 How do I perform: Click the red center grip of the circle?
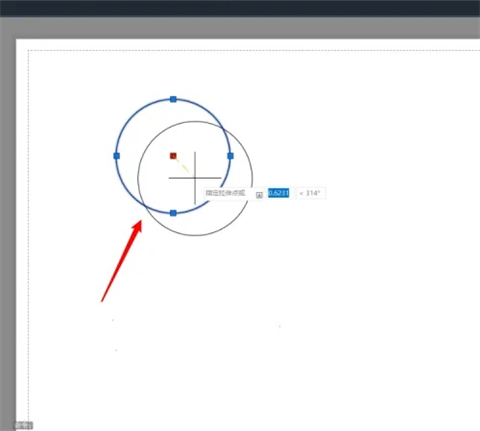pos(173,156)
